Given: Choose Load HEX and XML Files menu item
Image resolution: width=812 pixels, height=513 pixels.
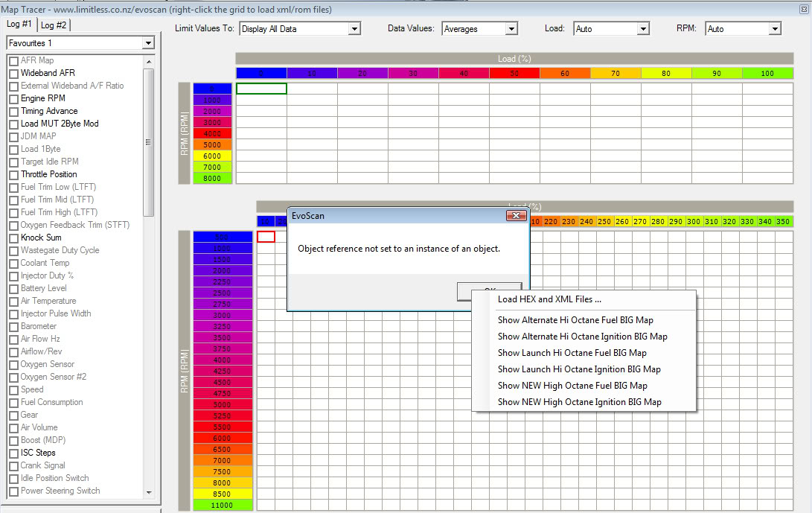Looking at the screenshot, I should pos(549,299).
